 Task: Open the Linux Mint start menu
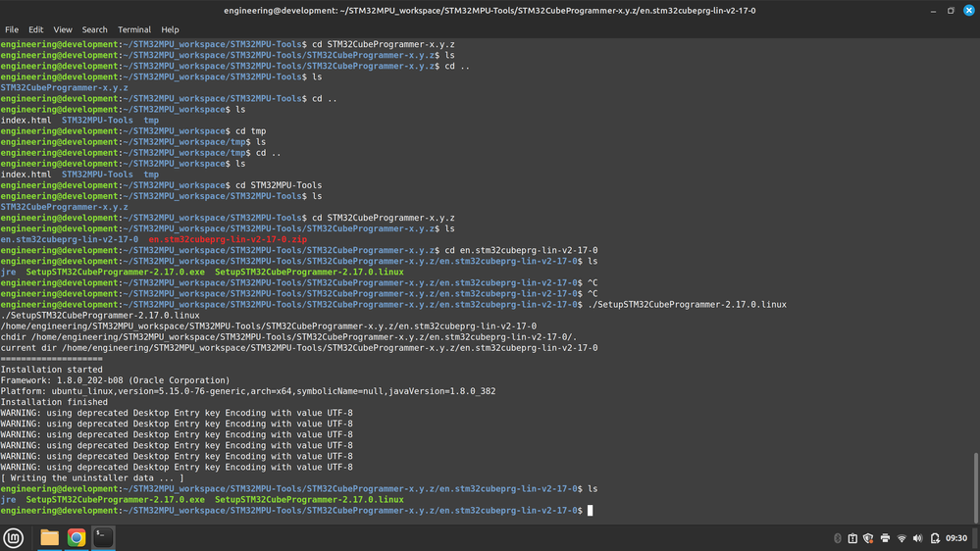pyautogui.click(x=13, y=538)
